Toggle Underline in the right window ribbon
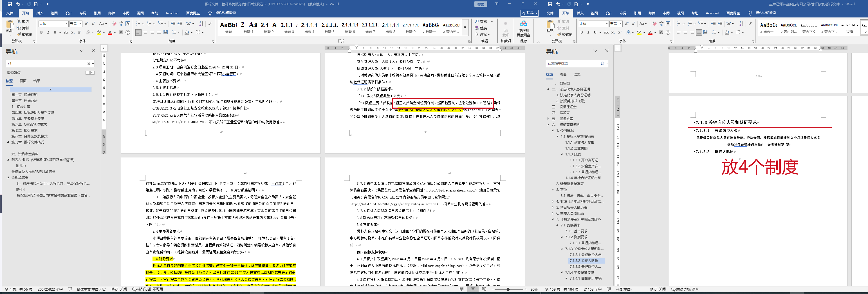The width and height of the screenshot is (868, 294). point(595,32)
